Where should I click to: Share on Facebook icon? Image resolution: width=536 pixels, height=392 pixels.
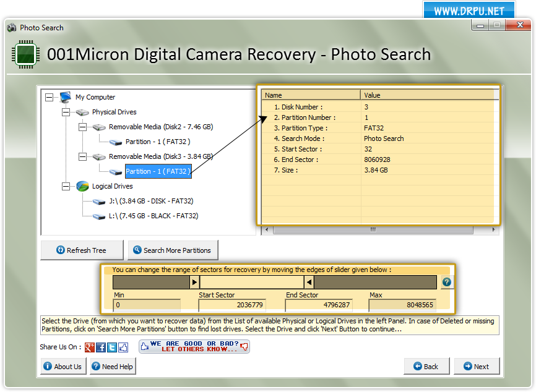click(100, 347)
